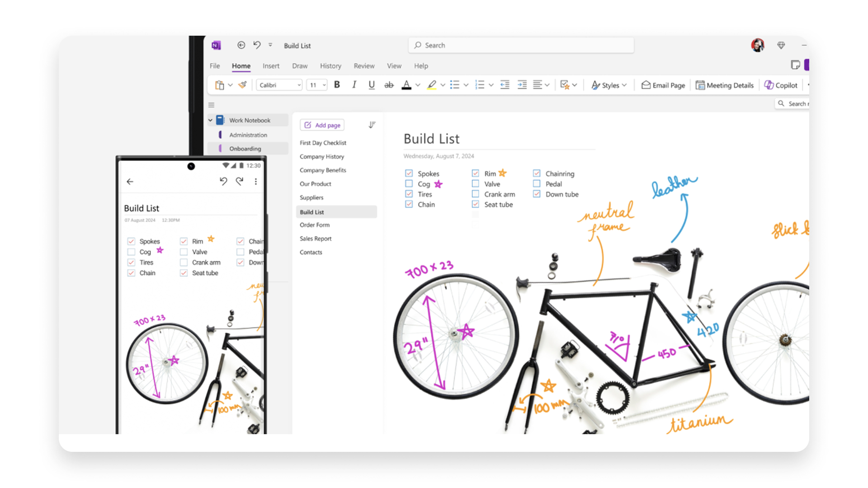Apply strikethrough formatting
This screenshot has width=868, height=488.
tap(389, 85)
